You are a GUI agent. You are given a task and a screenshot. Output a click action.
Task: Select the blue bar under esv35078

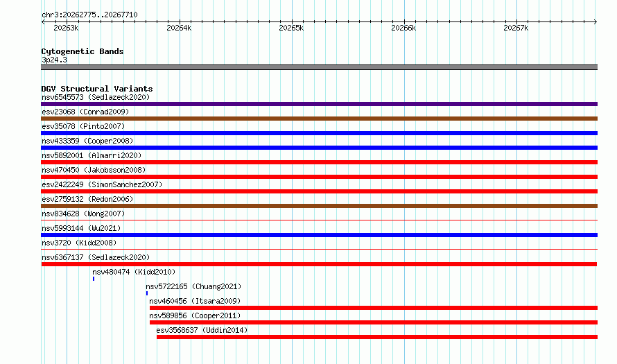[x=319, y=133]
